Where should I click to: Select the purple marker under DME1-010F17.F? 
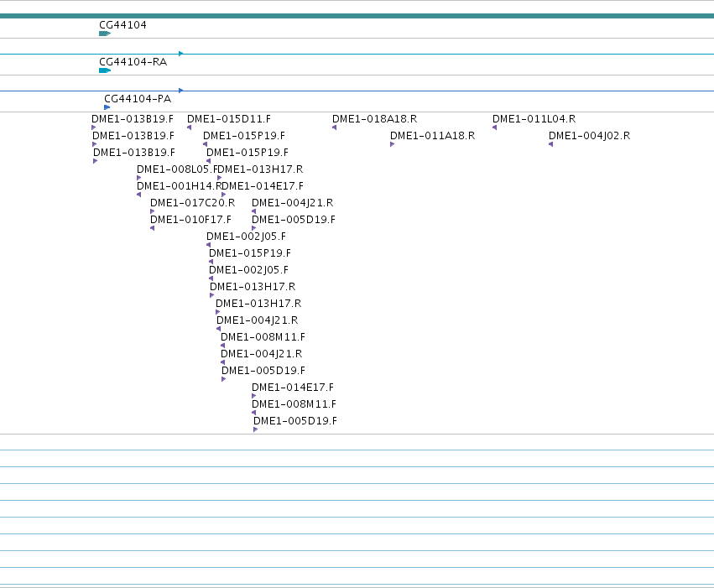[152, 228]
